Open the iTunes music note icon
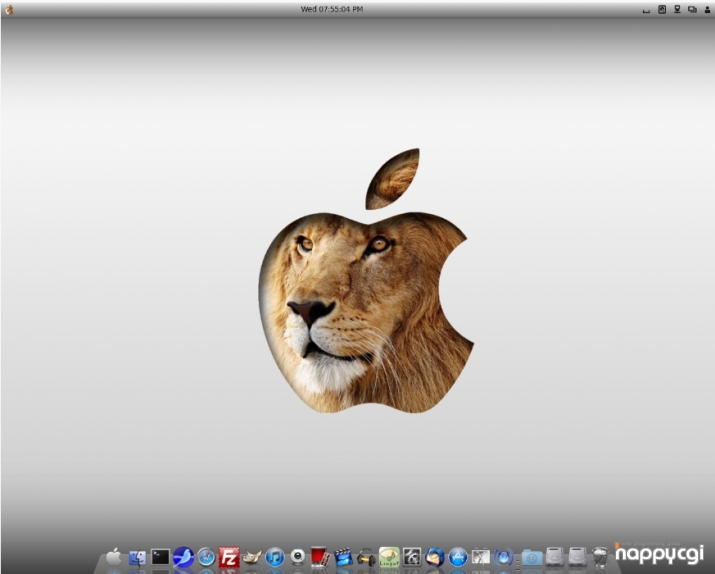Viewport: 715px width, 574px height. pyautogui.click(x=275, y=557)
